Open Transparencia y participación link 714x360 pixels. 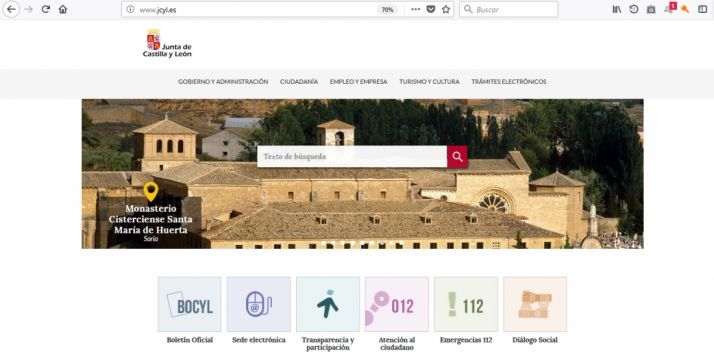(x=328, y=344)
